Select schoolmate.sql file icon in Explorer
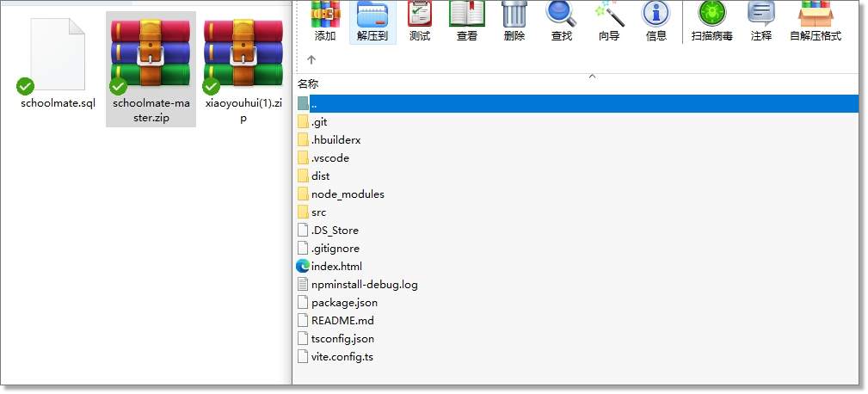Screen dimensions: 868x394 click(58, 54)
